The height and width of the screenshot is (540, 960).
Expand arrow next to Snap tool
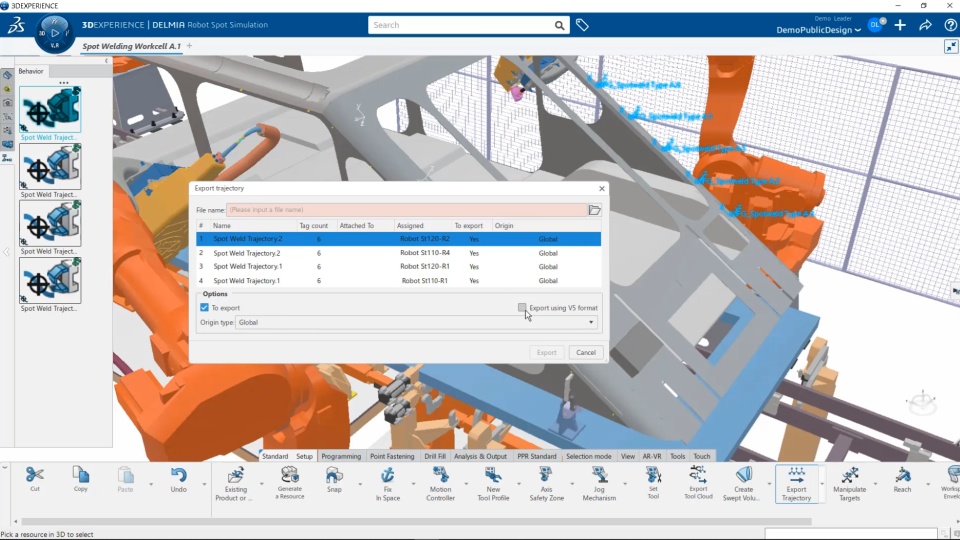click(x=360, y=484)
